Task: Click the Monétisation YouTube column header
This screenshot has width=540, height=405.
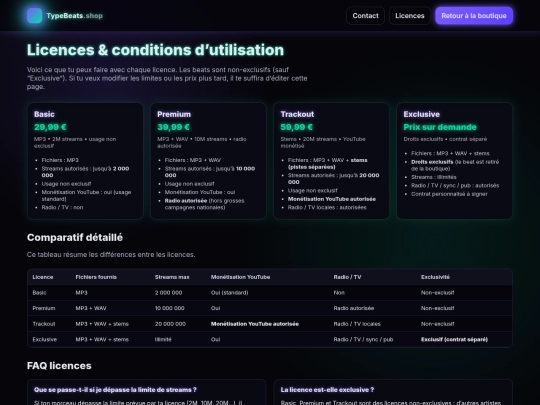Action: click(x=240, y=277)
